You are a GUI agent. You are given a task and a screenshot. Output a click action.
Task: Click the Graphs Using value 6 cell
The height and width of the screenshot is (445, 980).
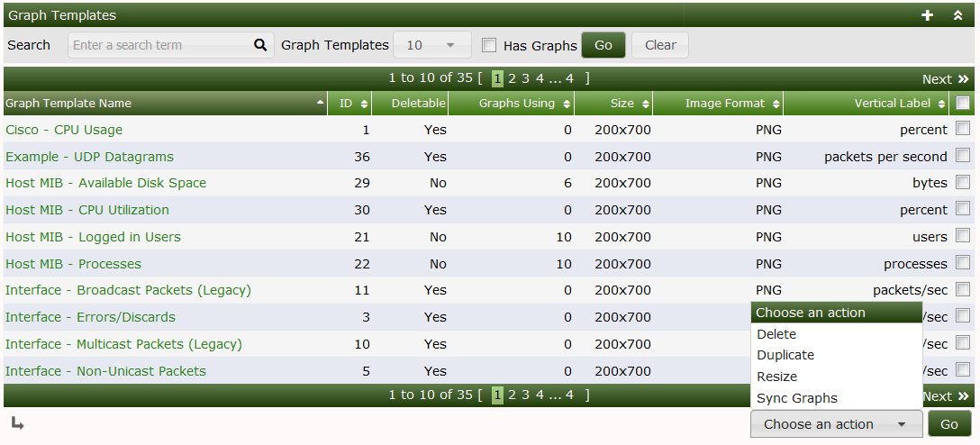pos(567,183)
